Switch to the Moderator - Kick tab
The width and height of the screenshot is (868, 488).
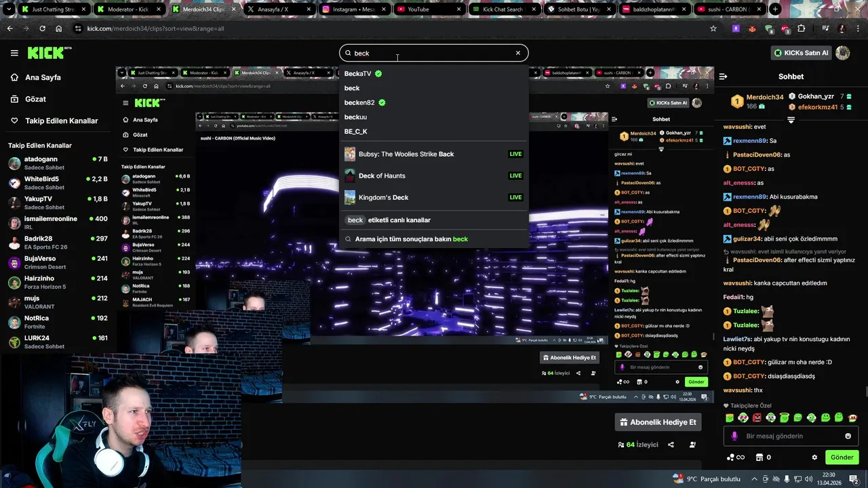[129, 9]
